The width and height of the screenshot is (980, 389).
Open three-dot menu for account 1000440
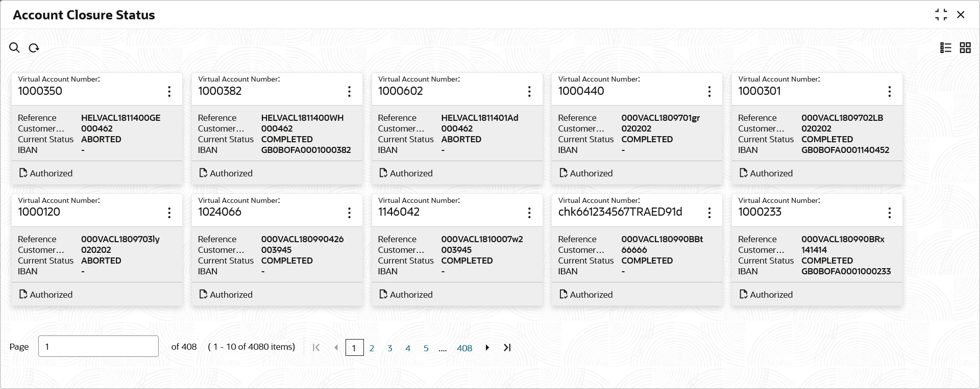pyautogui.click(x=709, y=92)
